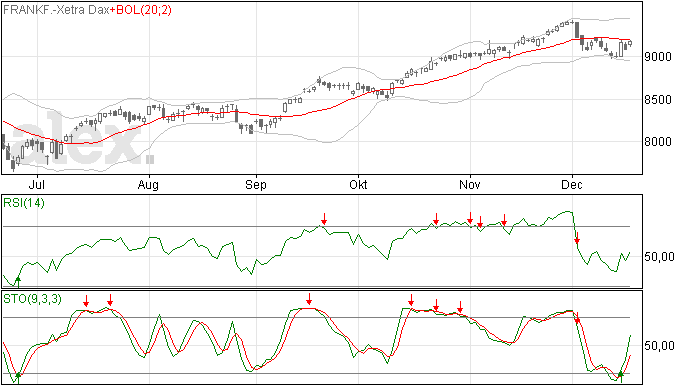
Task: Click the red STO sell arrow in September
Action: pos(309,299)
